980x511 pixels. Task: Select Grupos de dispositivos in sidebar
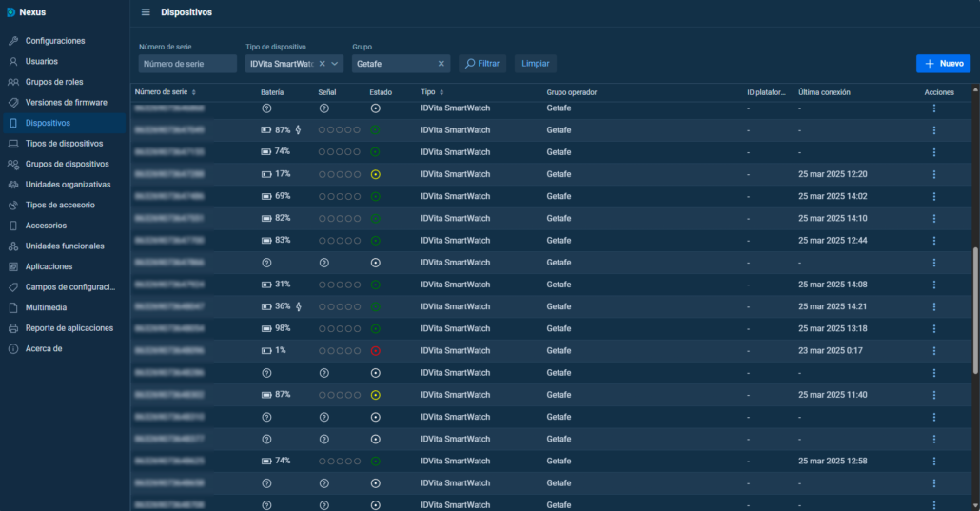pos(67,164)
